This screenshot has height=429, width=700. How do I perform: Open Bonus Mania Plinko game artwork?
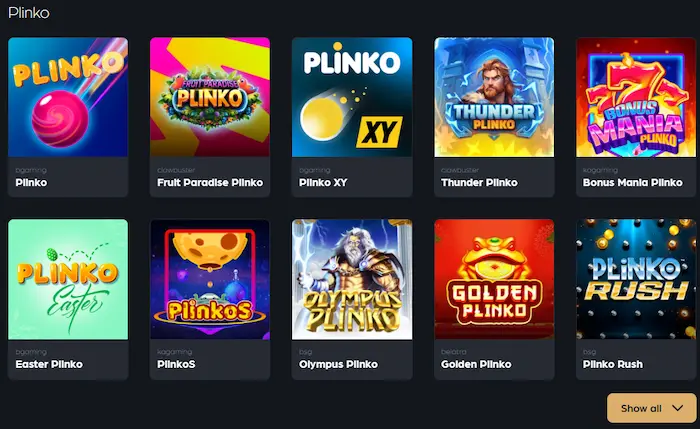coord(636,97)
